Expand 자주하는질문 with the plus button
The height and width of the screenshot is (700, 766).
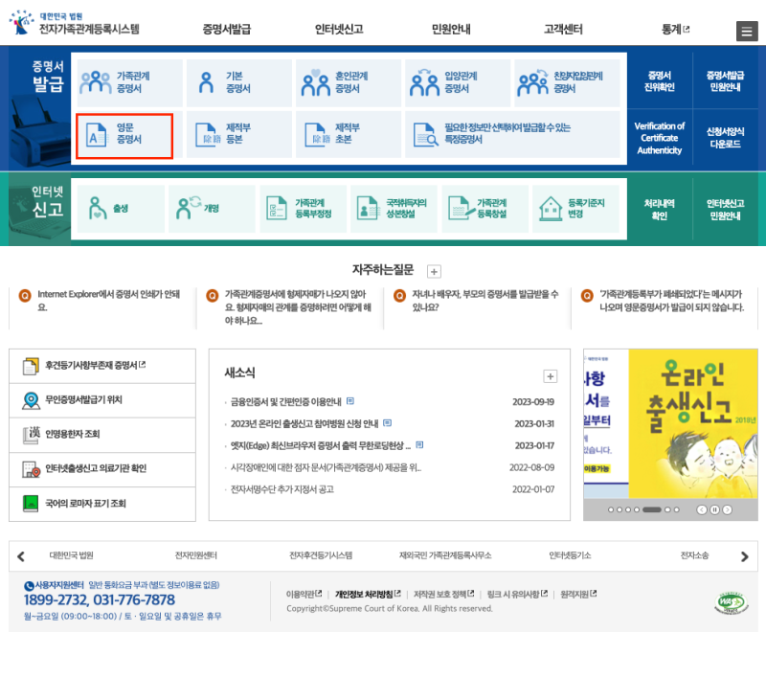tap(434, 272)
